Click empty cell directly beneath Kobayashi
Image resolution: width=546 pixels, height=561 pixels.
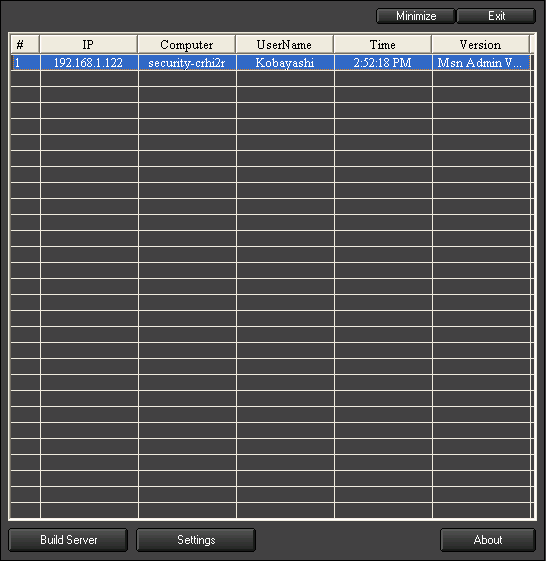[x=285, y=79]
